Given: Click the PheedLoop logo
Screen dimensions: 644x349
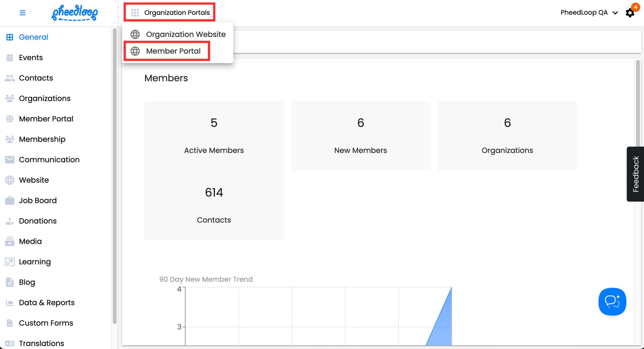Looking at the screenshot, I should [75, 13].
